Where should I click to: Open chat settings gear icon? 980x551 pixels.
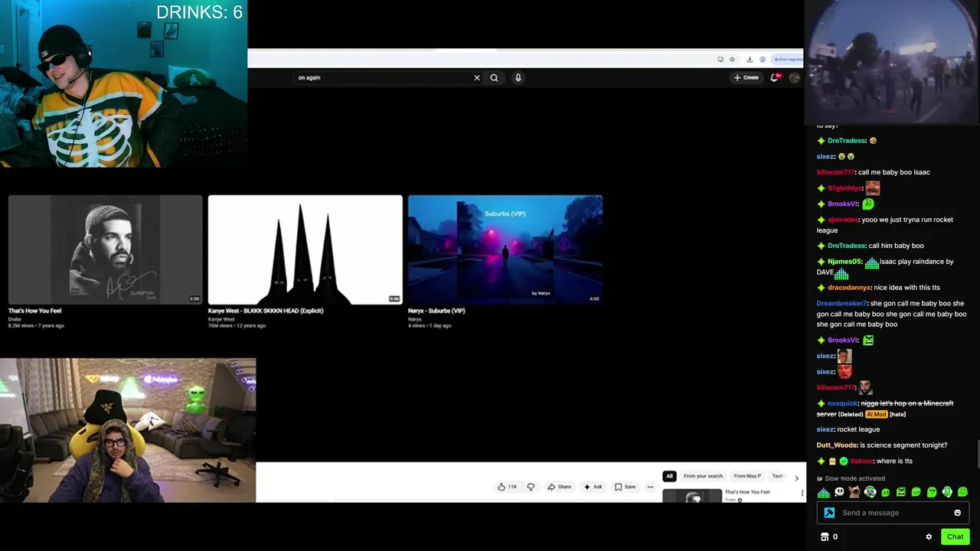coord(929,537)
